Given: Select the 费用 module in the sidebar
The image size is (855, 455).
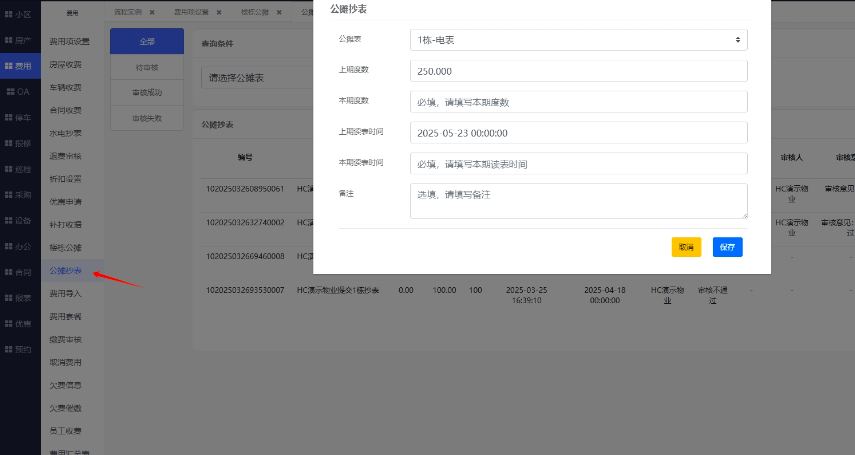Looking at the screenshot, I should [x=20, y=66].
